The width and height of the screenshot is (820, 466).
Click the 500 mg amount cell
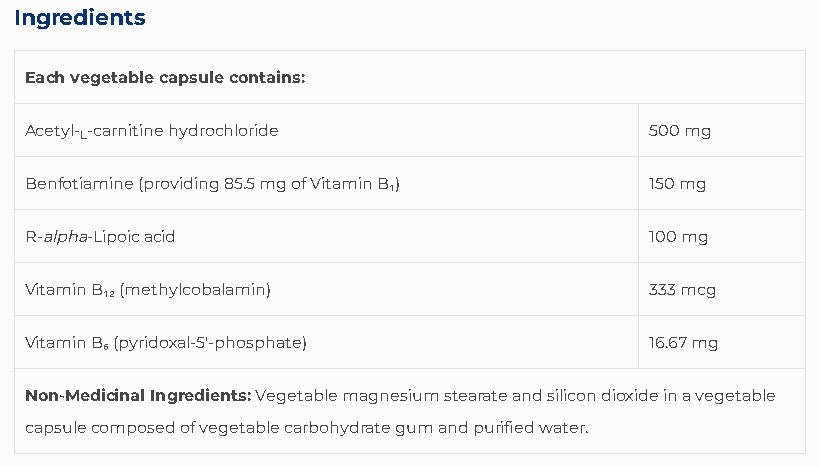coord(680,130)
